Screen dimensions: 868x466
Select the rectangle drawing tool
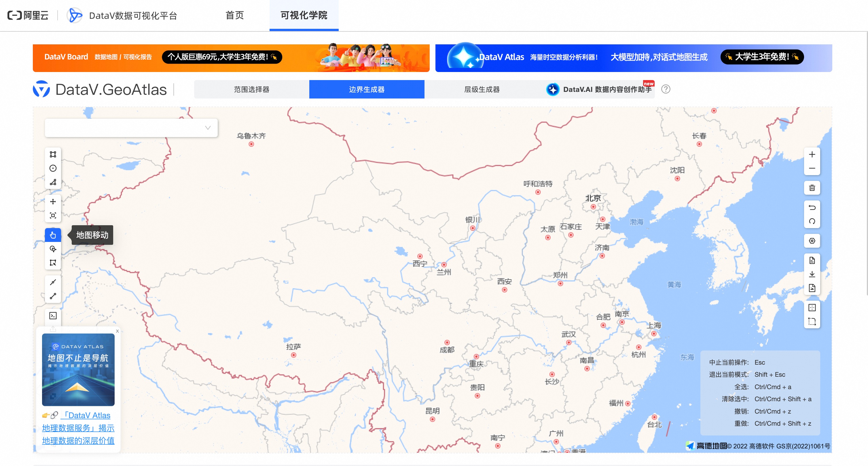[x=53, y=154]
